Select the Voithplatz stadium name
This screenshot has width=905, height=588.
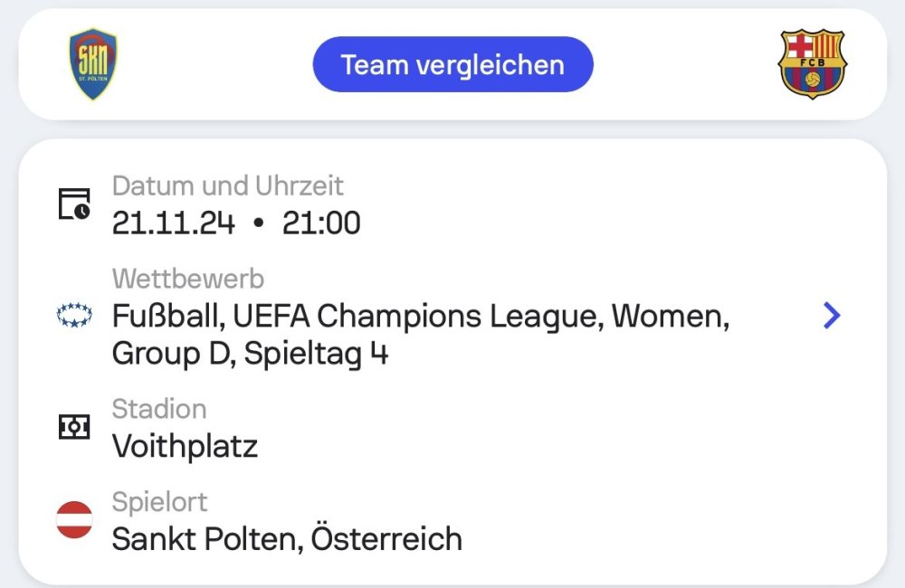pyautogui.click(x=185, y=446)
